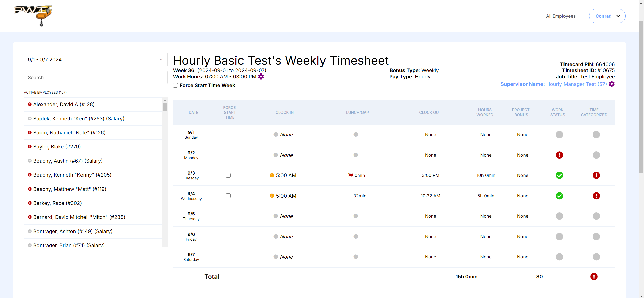Screen dimensions: 644x298
Task: Select employee Berkey, Race (#302)
Action: point(58,203)
